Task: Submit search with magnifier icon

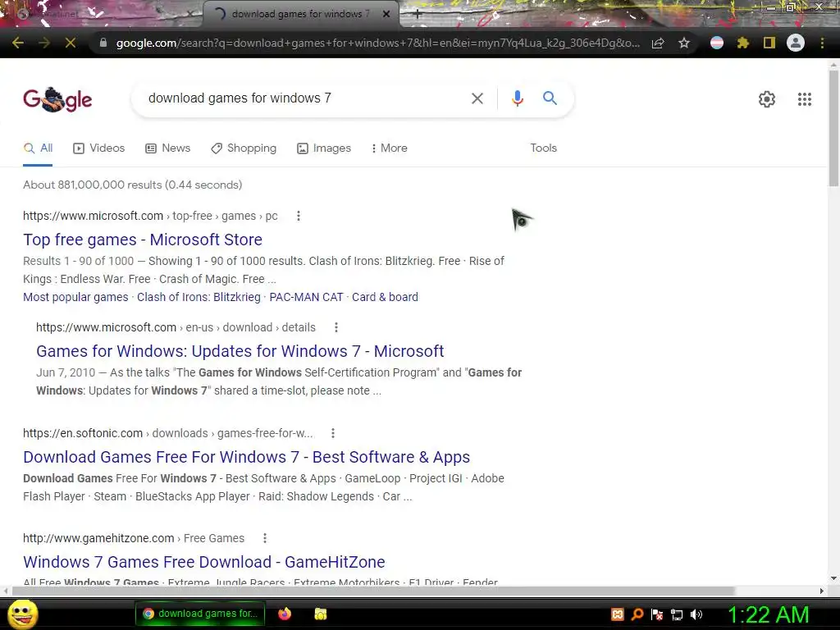Action: (550, 98)
